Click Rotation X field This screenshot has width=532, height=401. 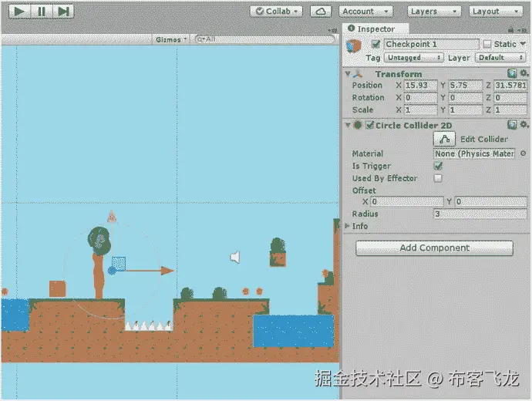pos(421,98)
